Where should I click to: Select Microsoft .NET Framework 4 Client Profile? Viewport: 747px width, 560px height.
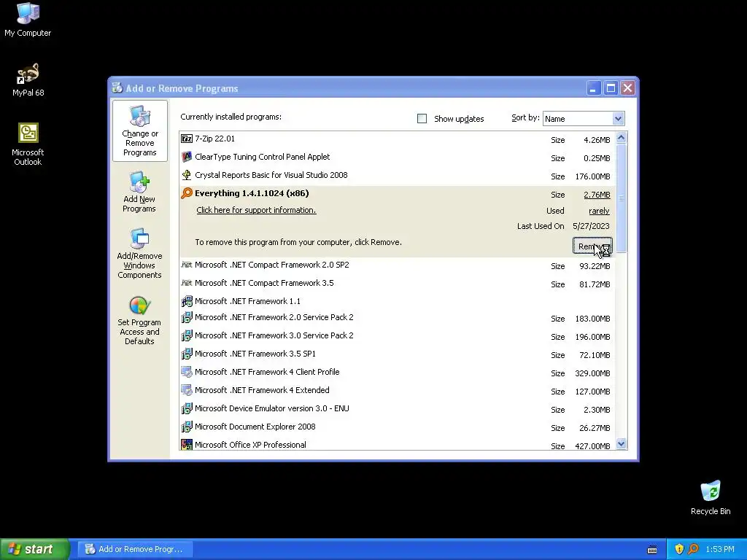tap(398, 373)
